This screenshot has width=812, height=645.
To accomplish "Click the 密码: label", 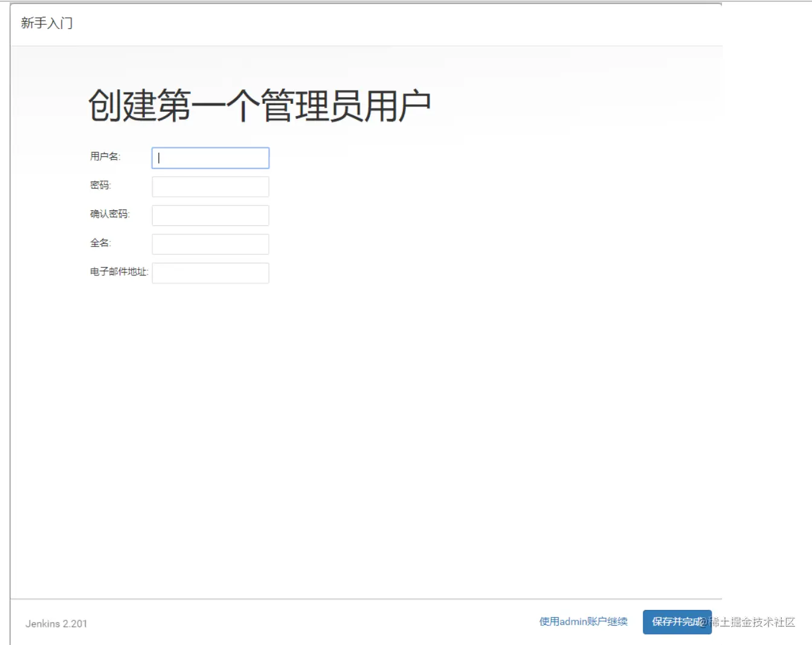I will tap(100, 185).
